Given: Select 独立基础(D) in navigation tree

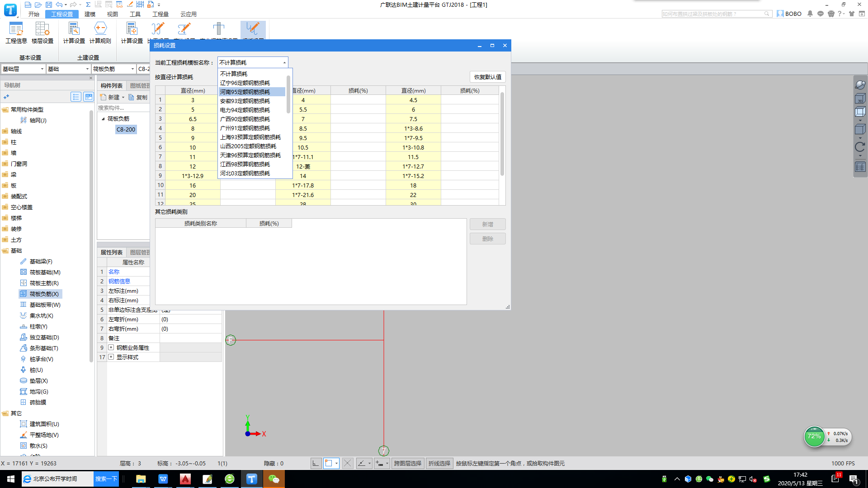Looking at the screenshot, I should (44, 337).
